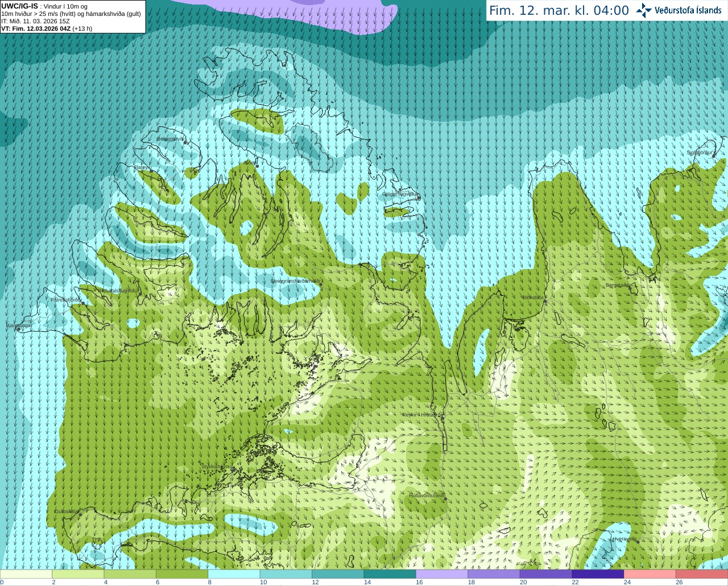Select the Bíldudalsflugvöllur station label
728x586 pixels.
(118, 290)
